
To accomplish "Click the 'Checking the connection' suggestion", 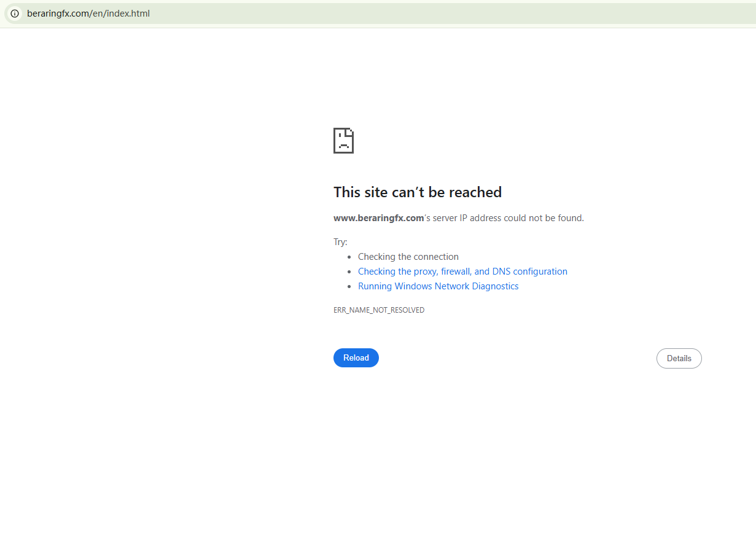I will click(408, 257).
